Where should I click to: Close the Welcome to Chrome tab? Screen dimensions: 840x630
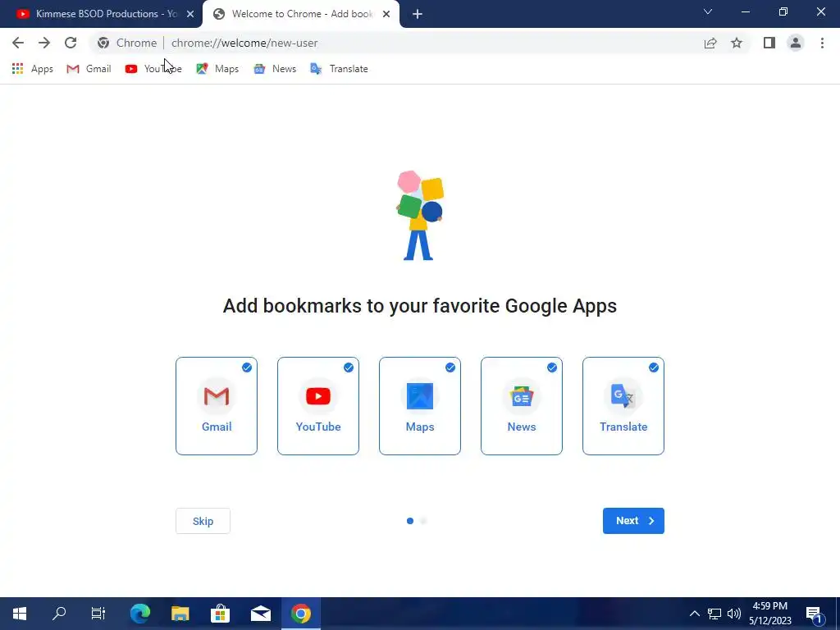pos(386,14)
